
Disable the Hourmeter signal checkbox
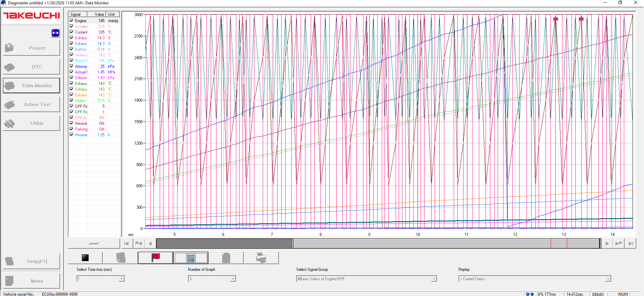[x=71, y=135]
